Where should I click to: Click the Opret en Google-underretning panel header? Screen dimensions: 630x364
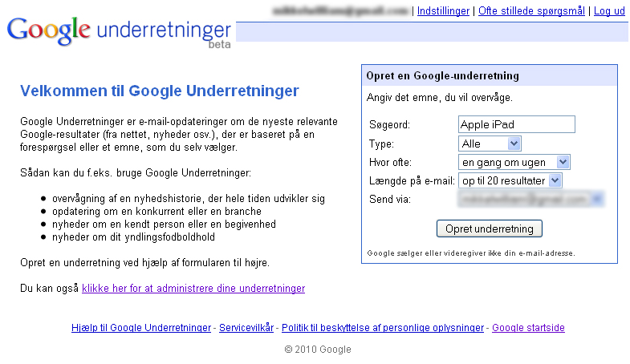[x=442, y=76]
